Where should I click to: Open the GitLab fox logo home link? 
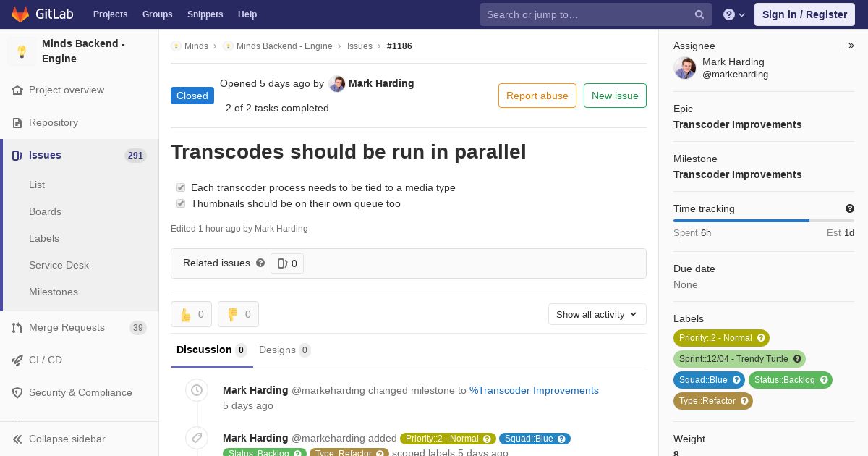click(x=20, y=14)
